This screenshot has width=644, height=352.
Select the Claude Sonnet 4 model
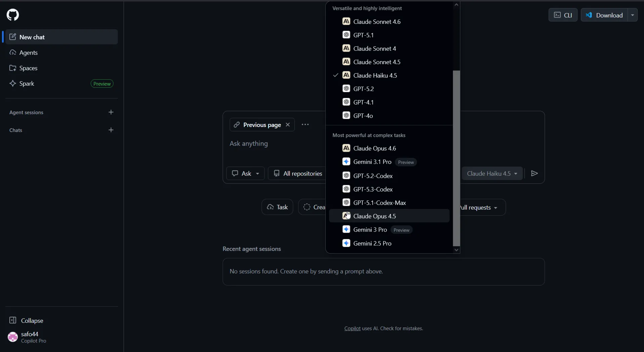389,48
